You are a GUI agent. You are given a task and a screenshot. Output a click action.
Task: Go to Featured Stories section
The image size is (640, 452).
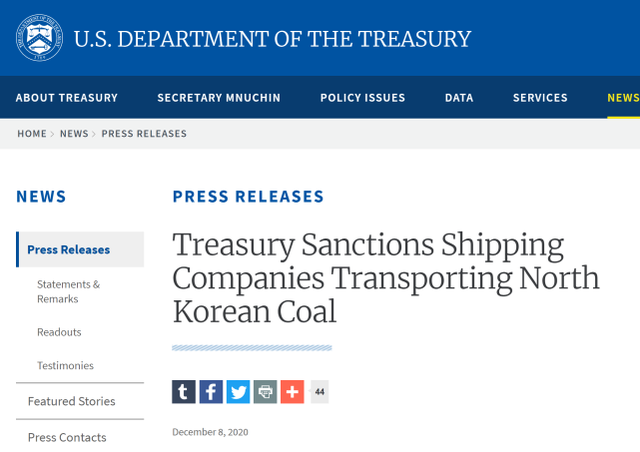tap(72, 401)
